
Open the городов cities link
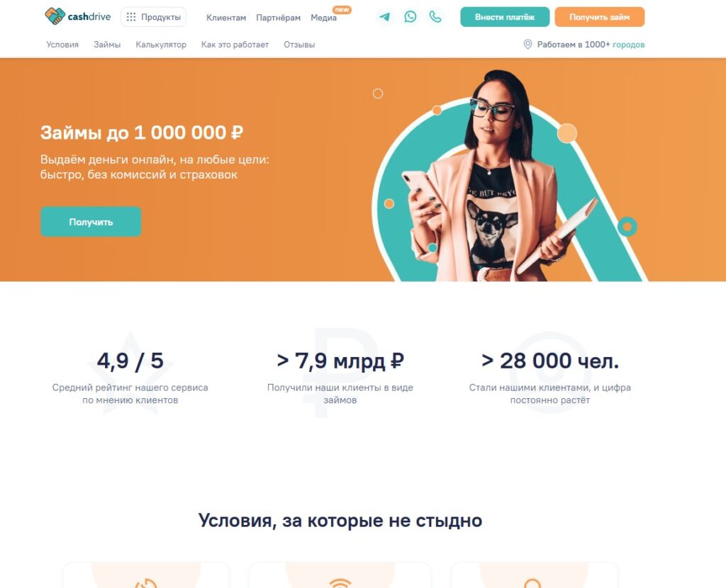pos(628,45)
